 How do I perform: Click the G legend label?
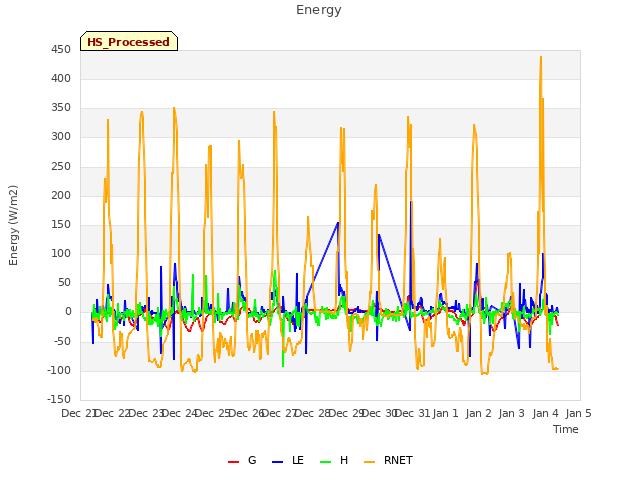pos(252,460)
